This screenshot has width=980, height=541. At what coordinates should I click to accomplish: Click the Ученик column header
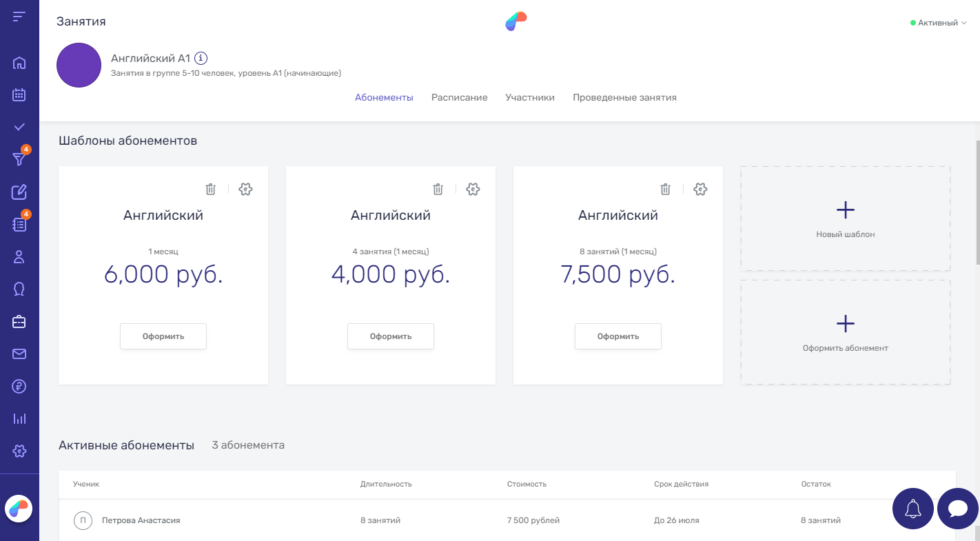coord(86,484)
